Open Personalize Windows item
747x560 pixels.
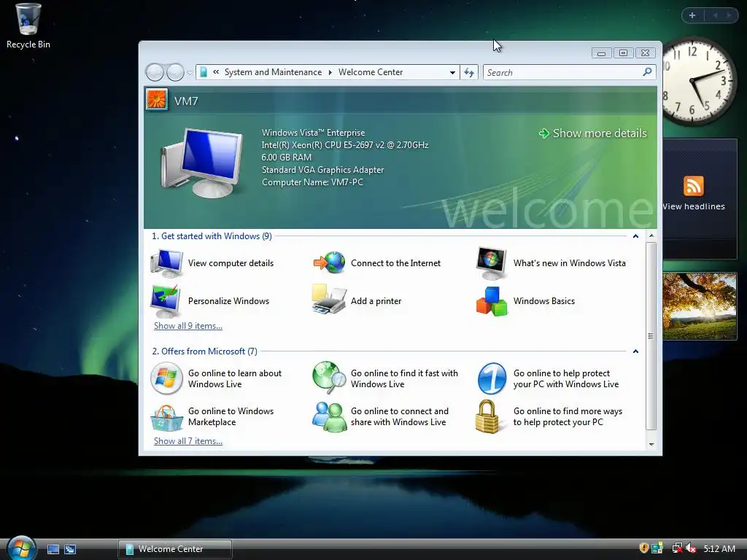(210, 301)
